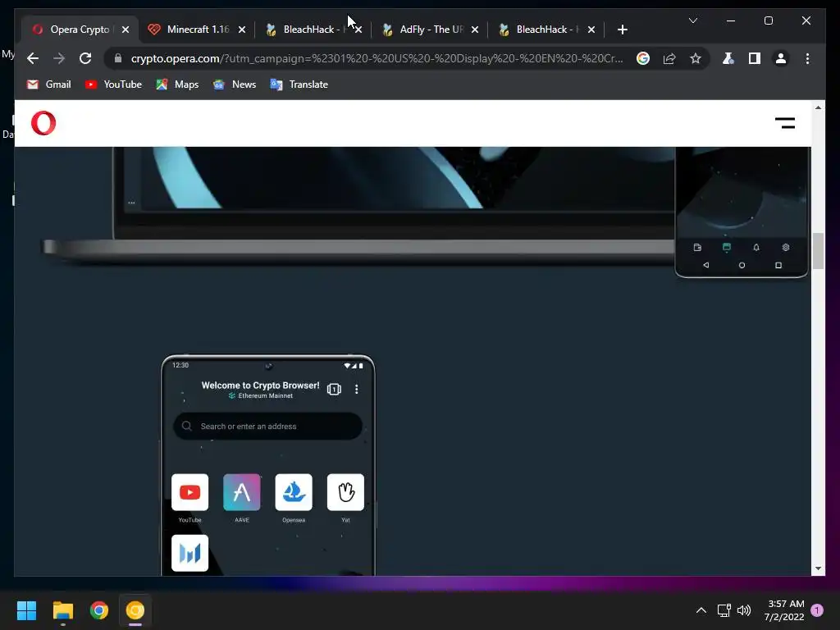The width and height of the screenshot is (840, 630).
Task: Open the Gmail bookmark
Action: (x=48, y=84)
